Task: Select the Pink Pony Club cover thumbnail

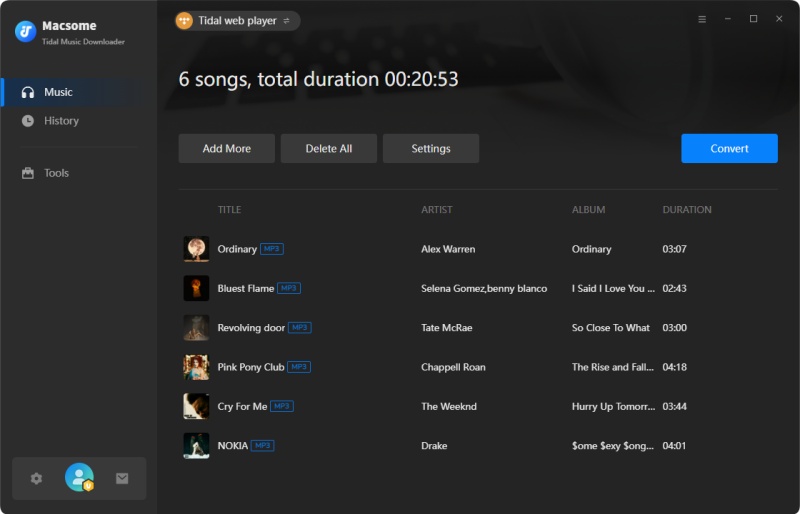Action: (196, 367)
